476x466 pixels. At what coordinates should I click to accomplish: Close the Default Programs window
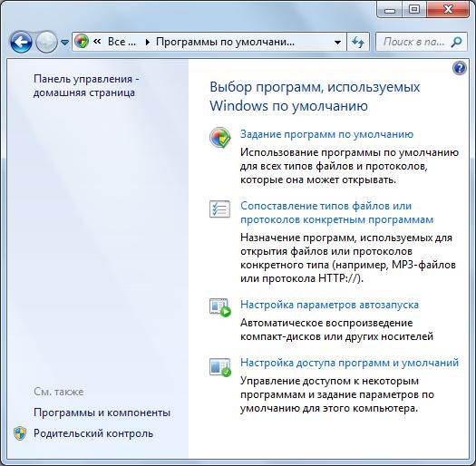[448, 10]
